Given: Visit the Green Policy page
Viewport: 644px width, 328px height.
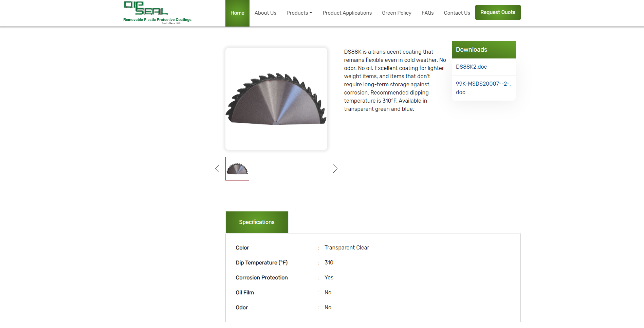Looking at the screenshot, I should [x=397, y=13].
